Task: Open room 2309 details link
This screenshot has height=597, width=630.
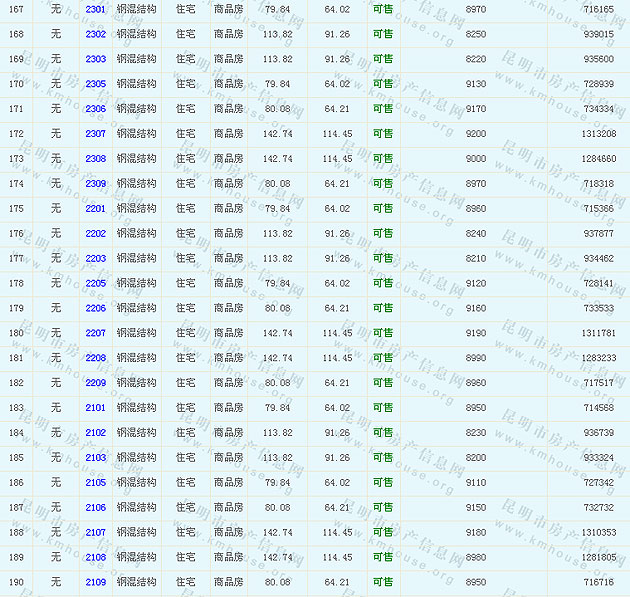Action: click(95, 184)
